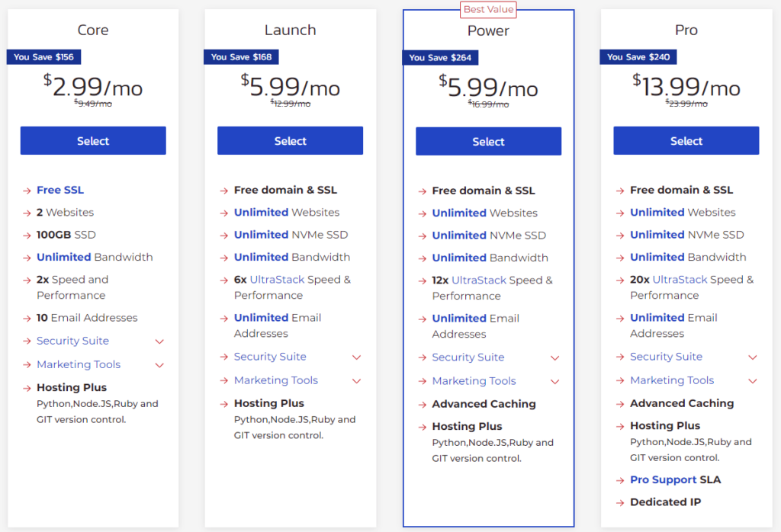Select the Pro hosting plan
781x532 pixels.
(x=686, y=141)
